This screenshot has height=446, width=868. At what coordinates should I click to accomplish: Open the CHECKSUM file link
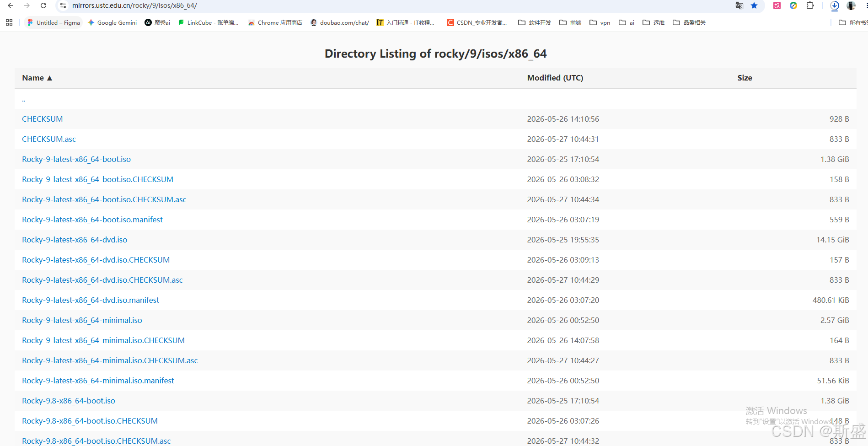tap(43, 119)
